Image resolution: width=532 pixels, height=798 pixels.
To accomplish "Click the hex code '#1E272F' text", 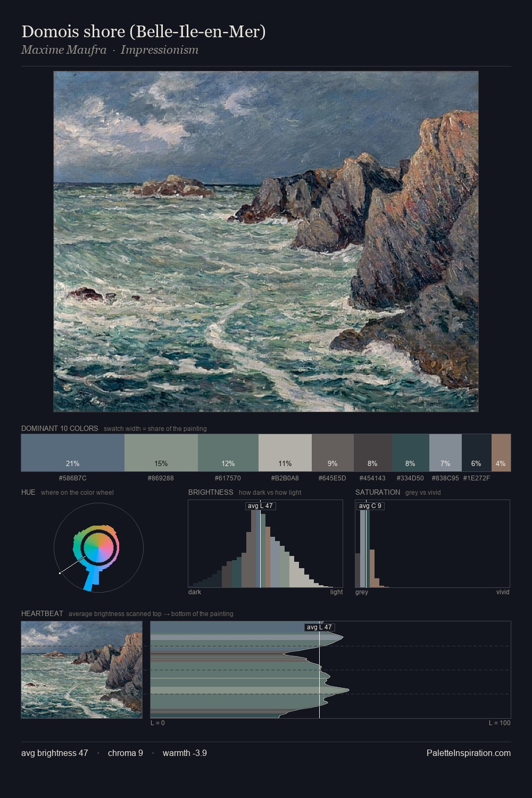I will tap(477, 478).
